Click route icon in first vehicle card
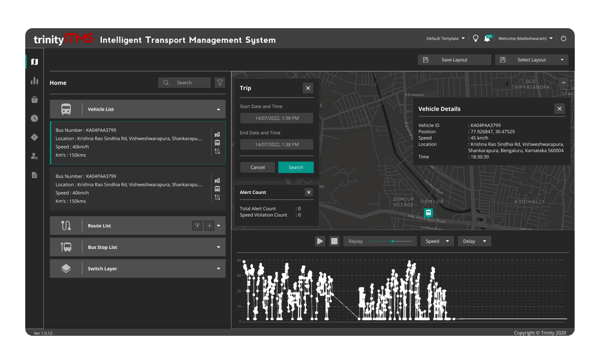Screen dimensions: 600x364 [x=217, y=151]
